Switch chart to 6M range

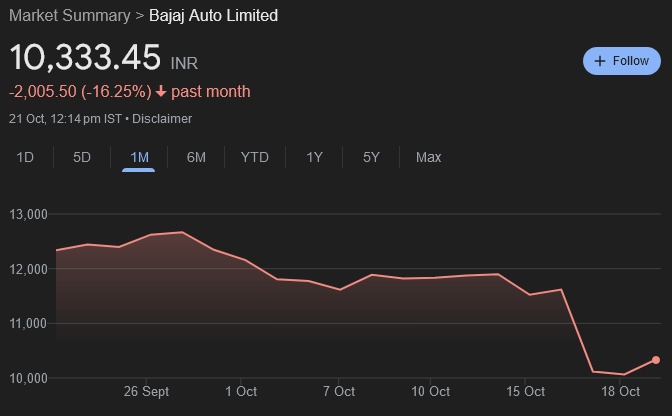click(196, 157)
